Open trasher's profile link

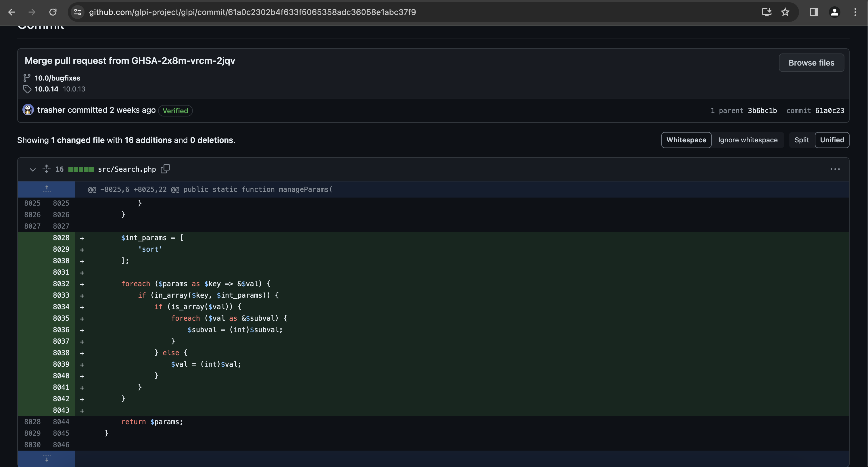pyautogui.click(x=51, y=110)
